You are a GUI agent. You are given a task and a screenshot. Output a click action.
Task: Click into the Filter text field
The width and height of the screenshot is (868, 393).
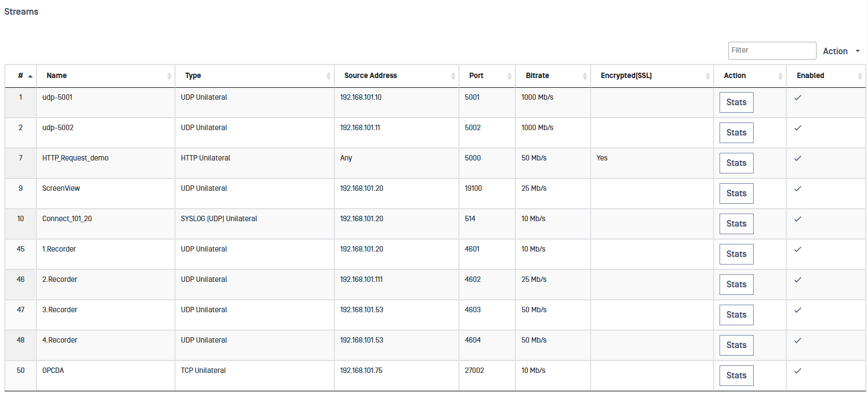pos(772,50)
